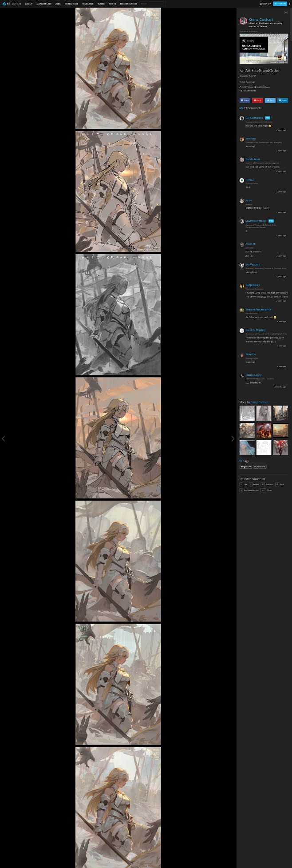
Task: Open zero two commenter profile
Action: 251,139
